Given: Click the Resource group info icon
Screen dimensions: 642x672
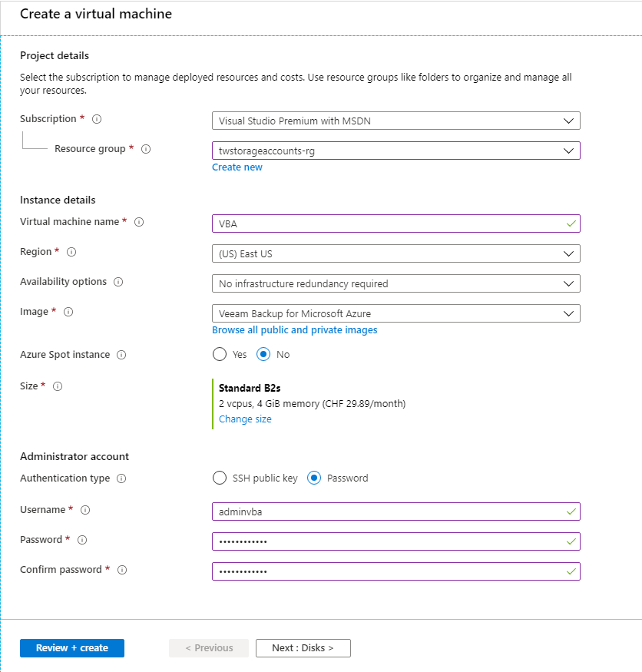Looking at the screenshot, I should 146,149.
